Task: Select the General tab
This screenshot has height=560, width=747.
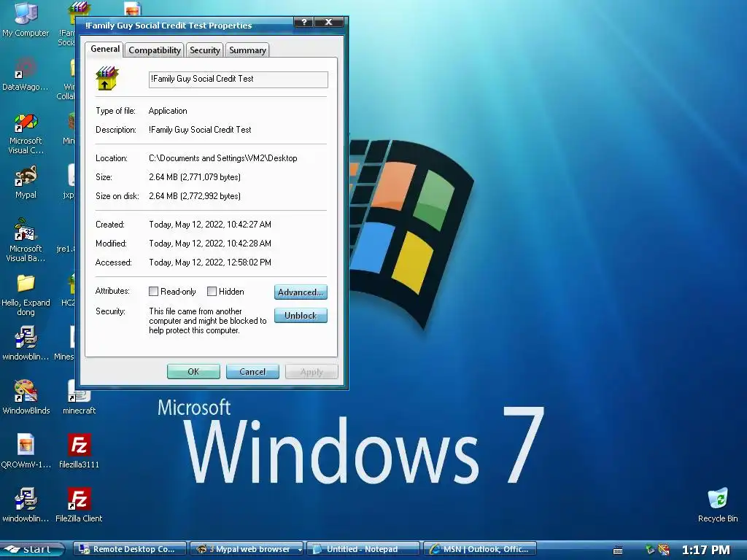Action: point(105,49)
